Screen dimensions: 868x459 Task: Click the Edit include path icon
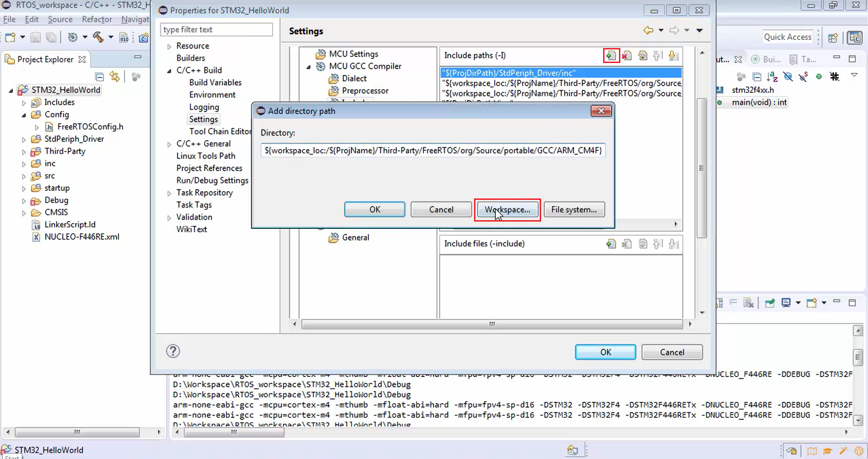[643, 56]
